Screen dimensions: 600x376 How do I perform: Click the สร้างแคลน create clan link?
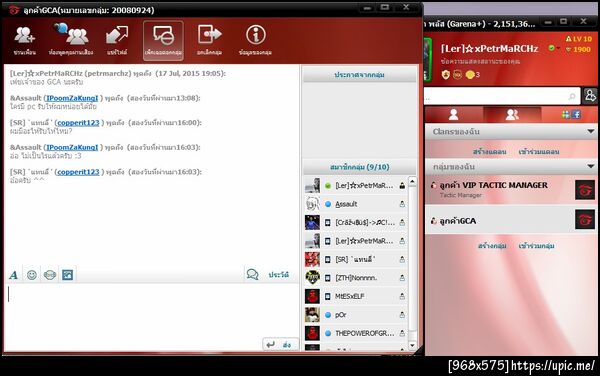click(x=489, y=152)
